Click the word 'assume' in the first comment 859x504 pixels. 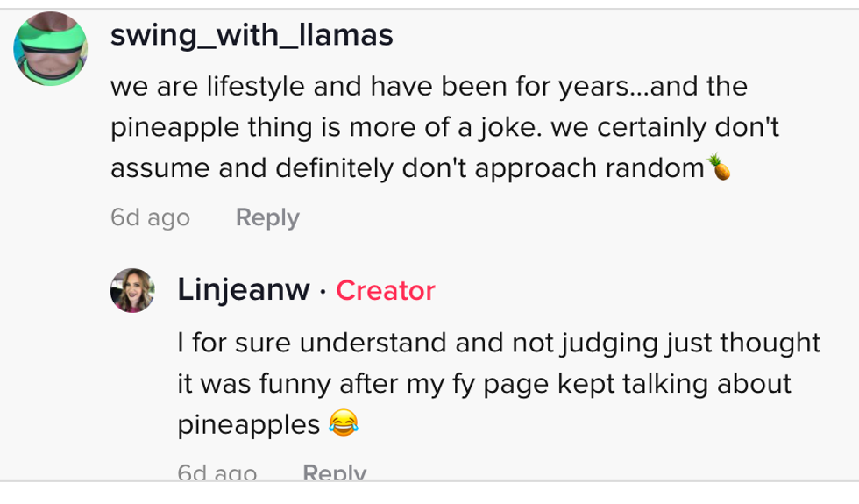160,167
